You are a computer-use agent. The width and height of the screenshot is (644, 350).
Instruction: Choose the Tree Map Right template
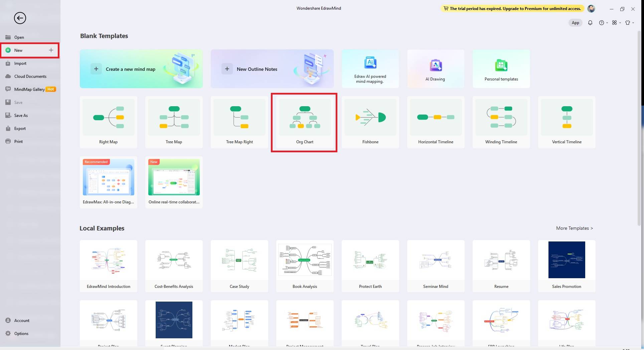[239, 122]
